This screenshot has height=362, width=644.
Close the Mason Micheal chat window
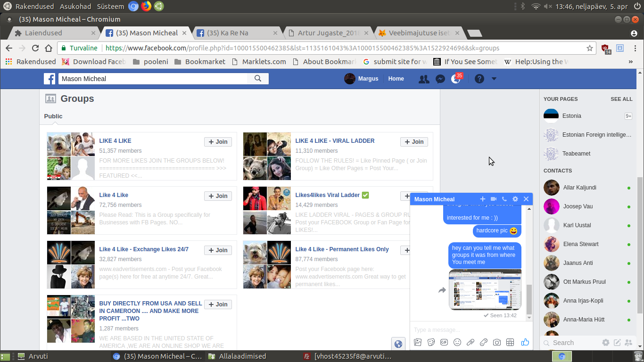click(x=526, y=199)
